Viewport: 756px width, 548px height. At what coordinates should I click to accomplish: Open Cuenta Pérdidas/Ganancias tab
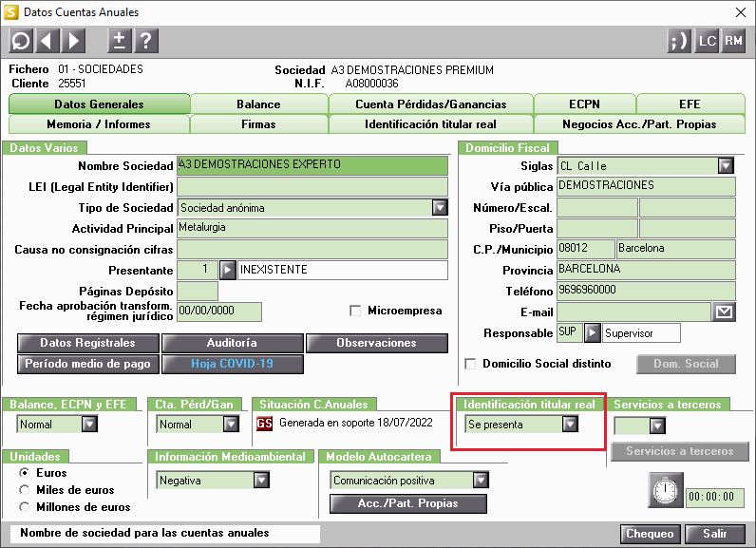coord(430,104)
